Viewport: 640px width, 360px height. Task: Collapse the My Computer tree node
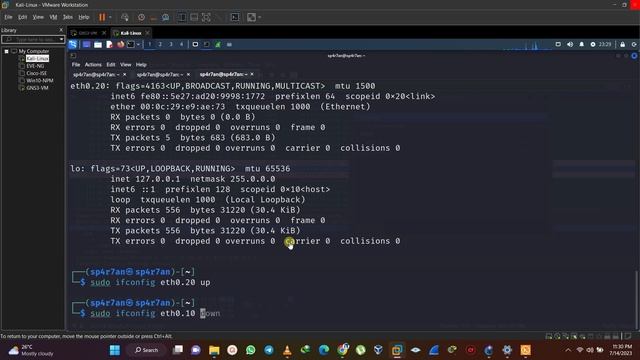click(7, 51)
